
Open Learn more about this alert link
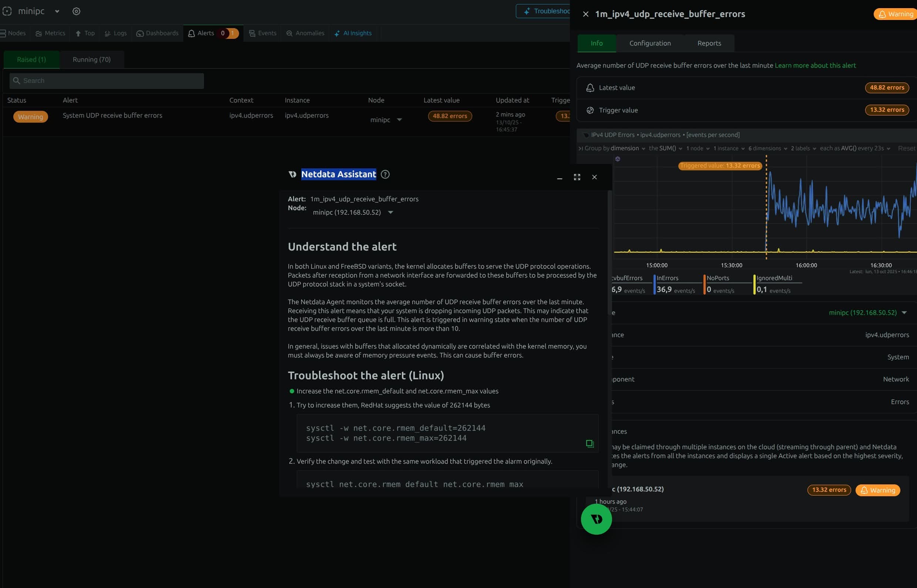pyautogui.click(x=815, y=65)
